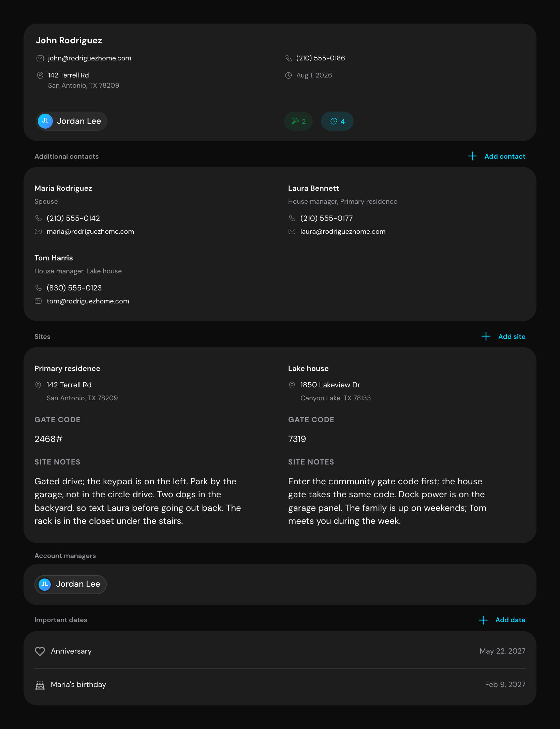Open the green hammer badge showing 2
Screen dimensions: 560x729
click(x=298, y=121)
